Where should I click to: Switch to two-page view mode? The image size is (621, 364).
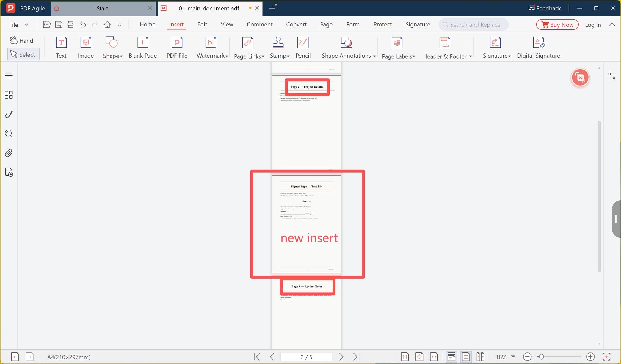(x=480, y=357)
